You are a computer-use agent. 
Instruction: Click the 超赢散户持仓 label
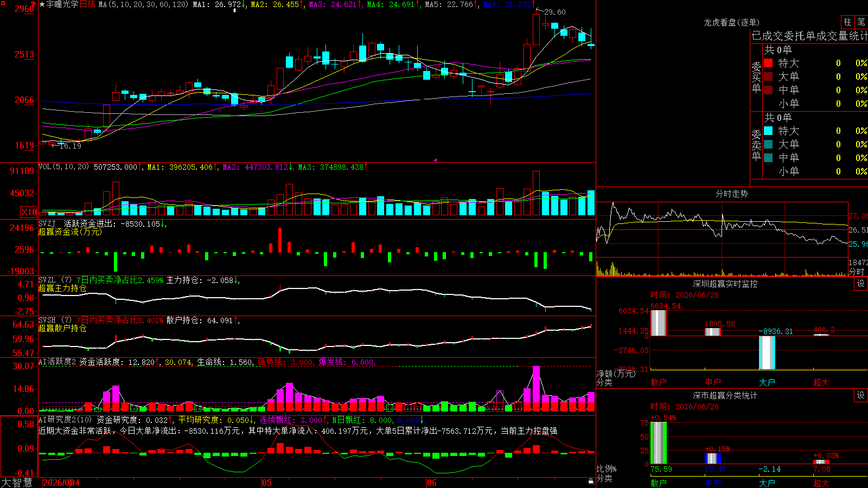62,328
